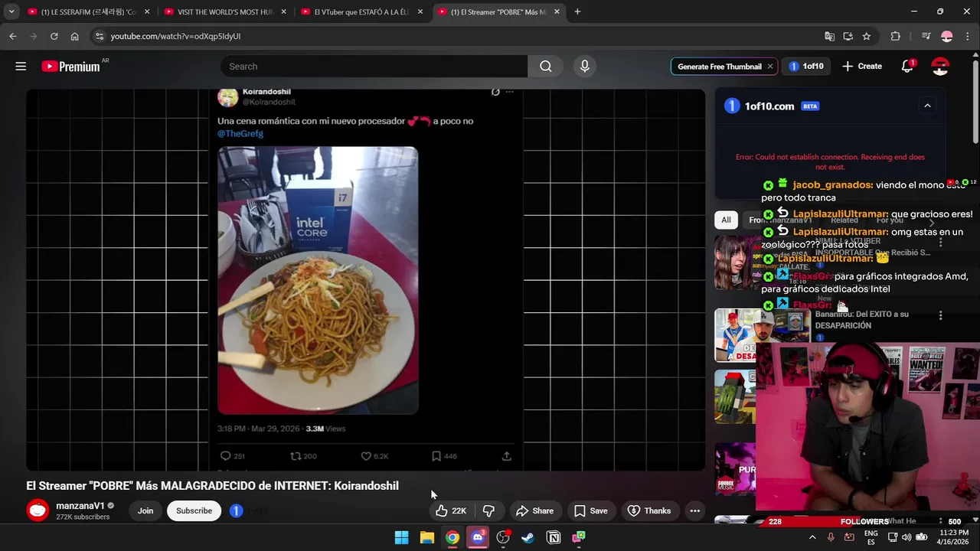Close the active El Streamer POBRE tab
Image resolution: width=980 pixels, height=551 pixels.
pyautogui.click(x=557, y=11)
